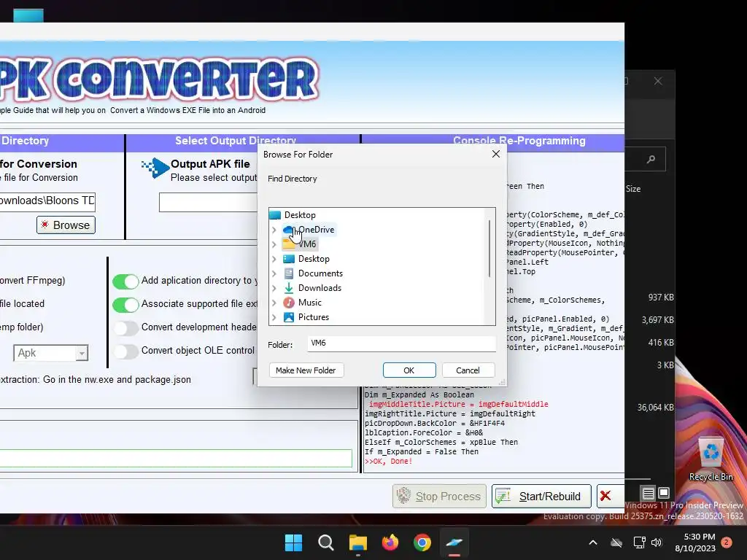
Task: Click the red X exit icon button
Action: click(605, 496)
